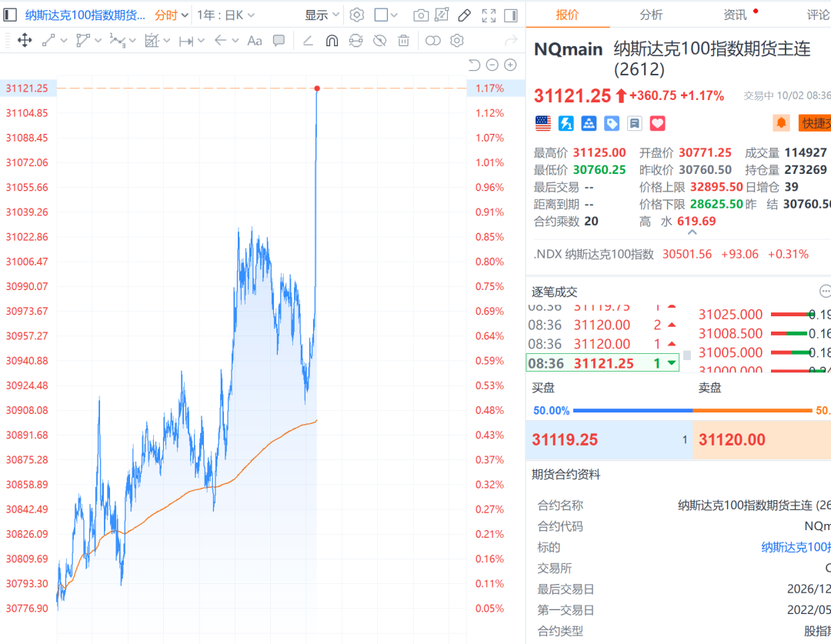The width and height of the screenshot is (831, 644).
Task: Hide all drawings with eye icon
Action: click(379, 40)
